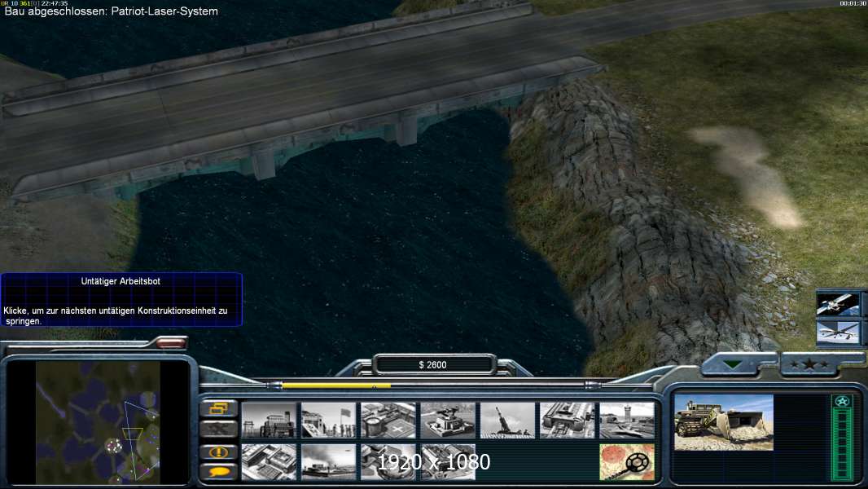Activate the Spy Satellite power shortcut
This screenshot has height=489, width=868.
click(838, 305)
